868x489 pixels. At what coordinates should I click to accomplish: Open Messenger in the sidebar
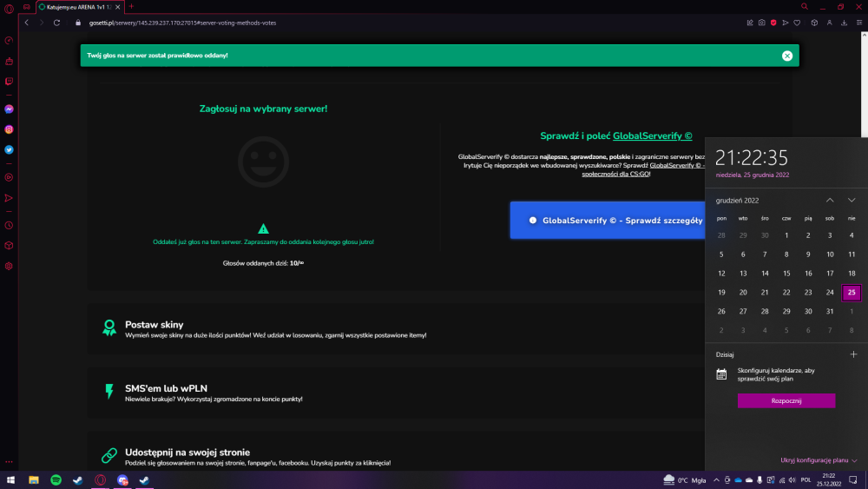pos(9,109)
